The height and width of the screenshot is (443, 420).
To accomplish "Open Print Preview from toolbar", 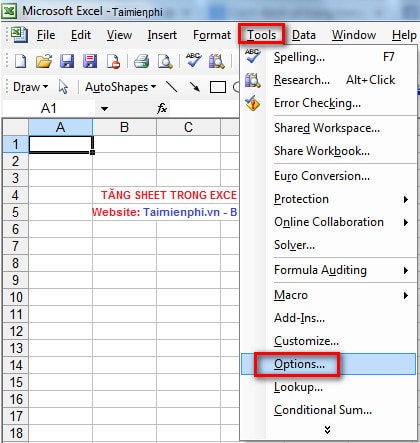I will pos(165,62).
